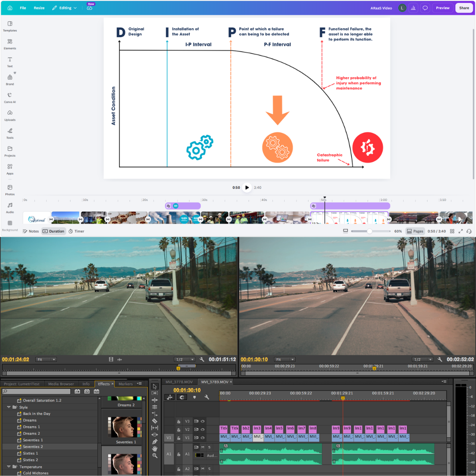Toggle V3 track output eye

click(202, 421)
